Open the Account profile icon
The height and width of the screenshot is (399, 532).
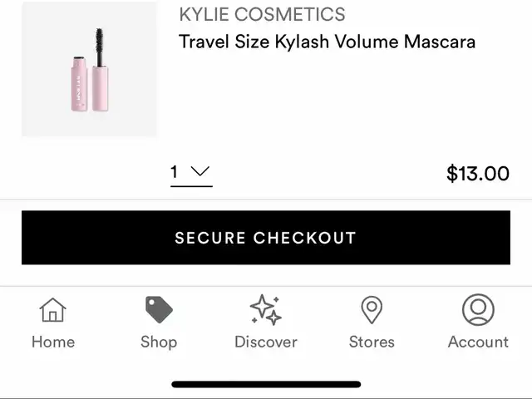point(478,310)
